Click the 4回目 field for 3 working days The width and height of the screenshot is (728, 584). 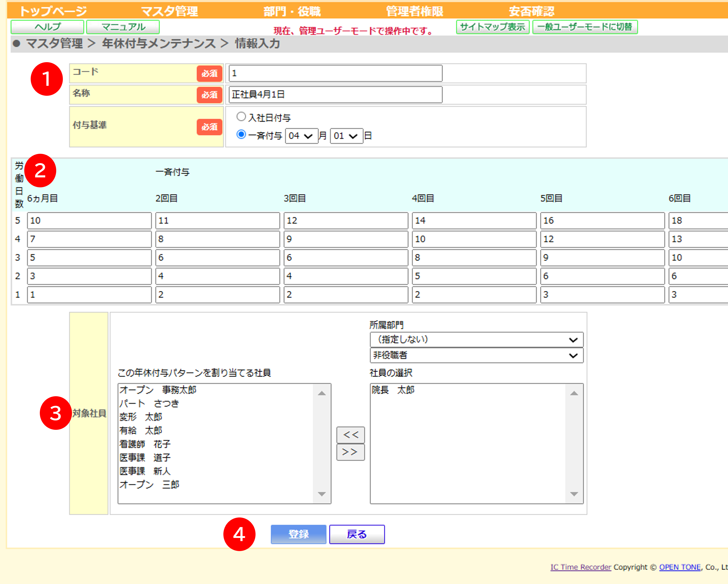coord(474,258)
